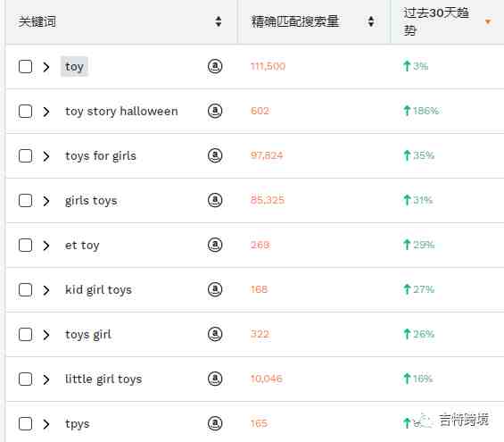
Task: Expand the little girl toys row
Action: (46, 379)
